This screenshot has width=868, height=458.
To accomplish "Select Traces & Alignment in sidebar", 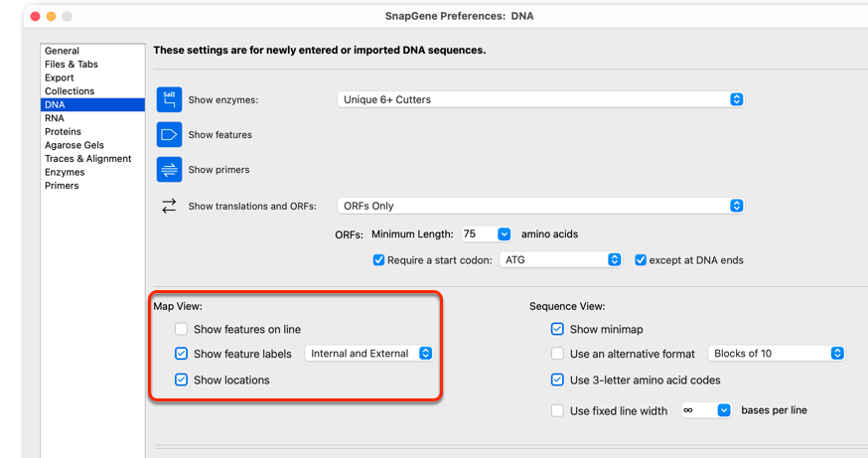I will pos(92,158).
